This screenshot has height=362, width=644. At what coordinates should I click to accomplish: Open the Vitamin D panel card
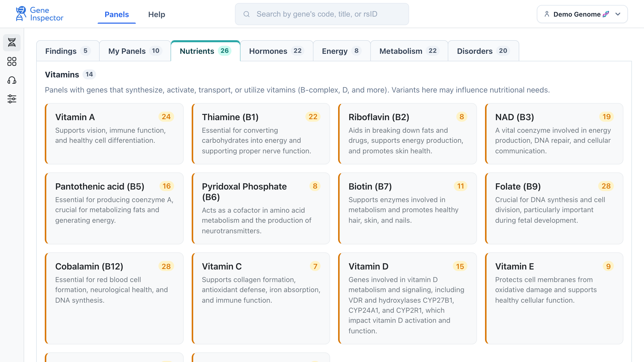(408, 298)
